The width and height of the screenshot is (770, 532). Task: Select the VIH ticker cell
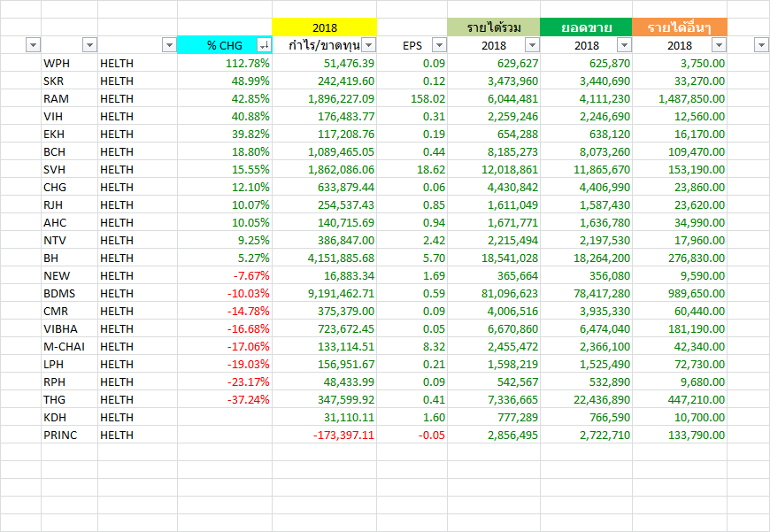[69, 117]
